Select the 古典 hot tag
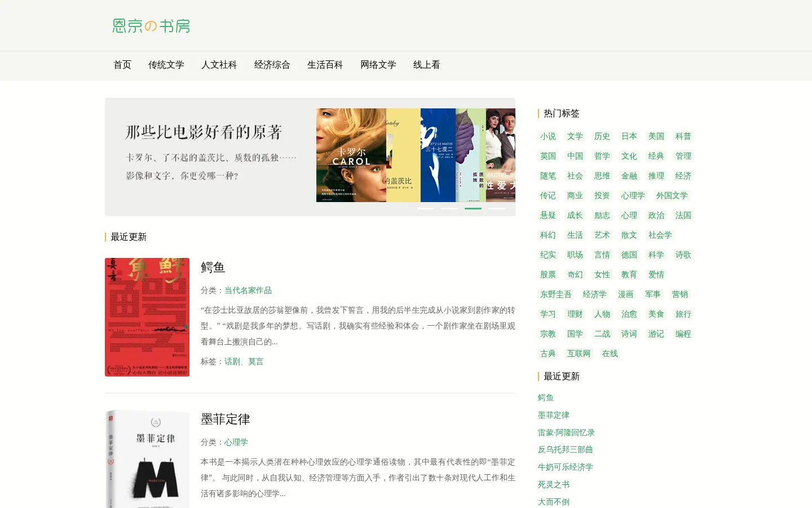Image resolution: width=812 pixels, height=508 pixels. click(x=548, y=353)
